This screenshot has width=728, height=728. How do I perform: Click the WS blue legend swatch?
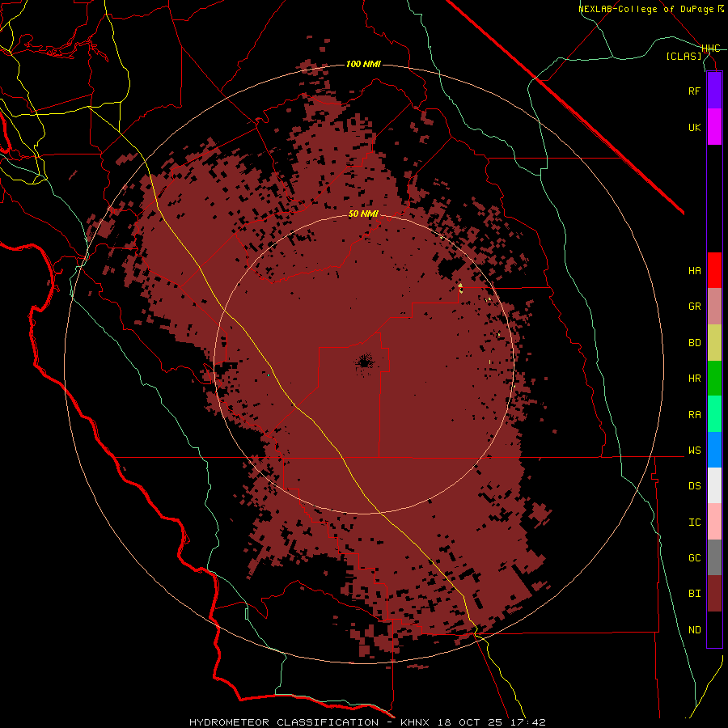click(x=714, y=450)
